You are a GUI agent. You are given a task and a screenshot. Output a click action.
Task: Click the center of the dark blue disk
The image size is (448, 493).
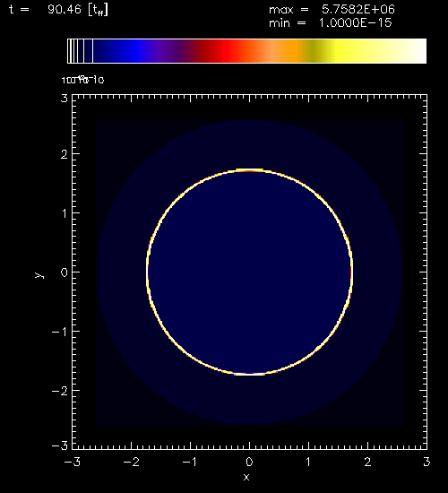tap(250, 272)
